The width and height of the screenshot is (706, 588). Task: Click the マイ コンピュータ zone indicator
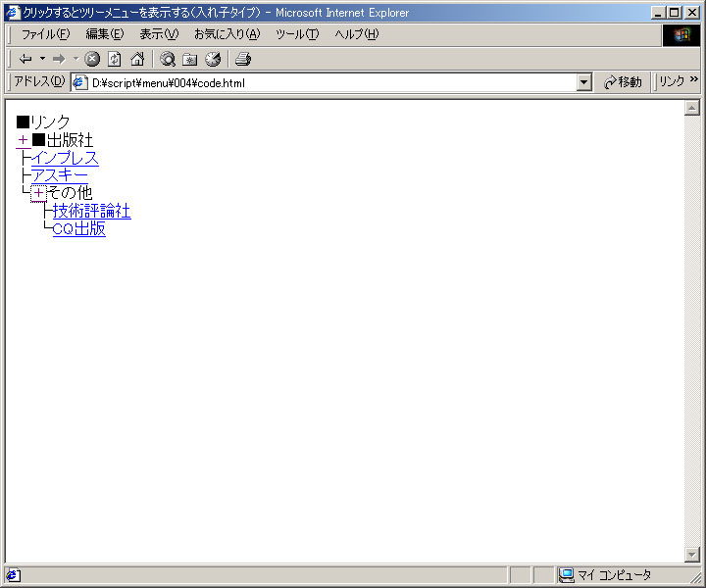[x=606, y=575]
